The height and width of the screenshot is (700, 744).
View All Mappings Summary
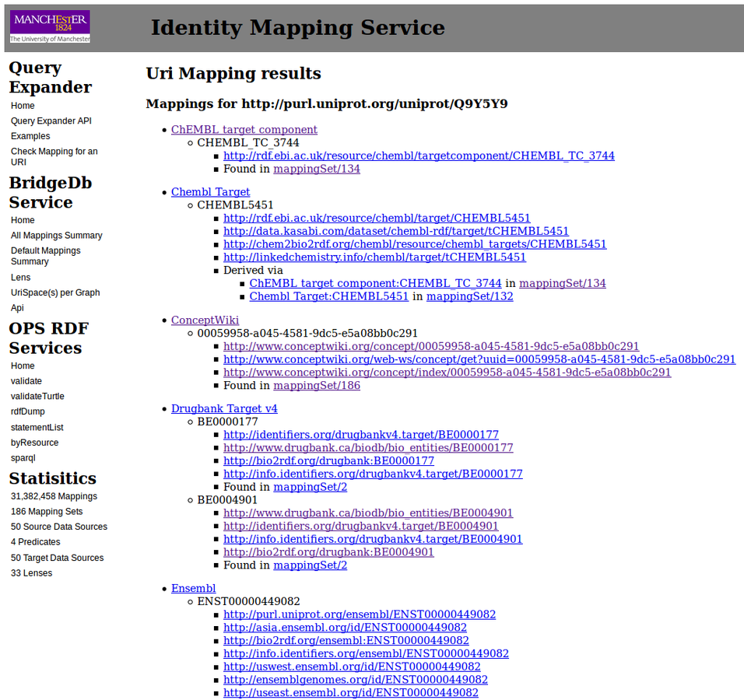point(57,235)
